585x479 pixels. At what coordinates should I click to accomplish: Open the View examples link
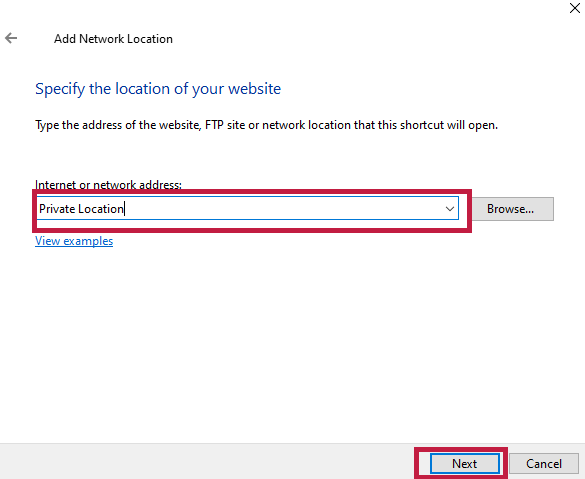(74, 241)
